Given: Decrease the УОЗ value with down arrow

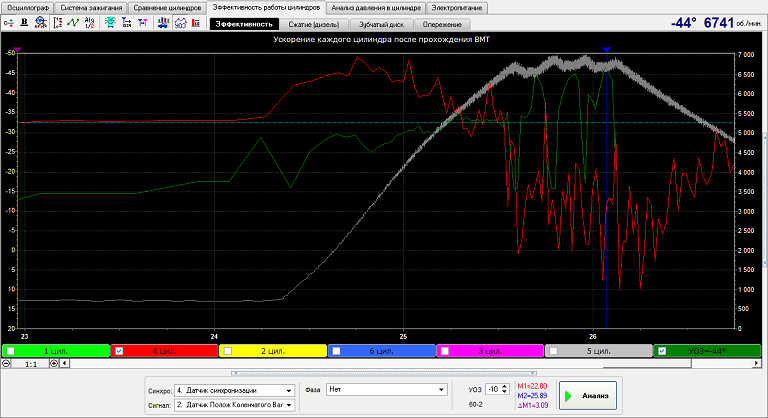Looking at the screenshot, I should pyautogui.click(x=504, y=392).
